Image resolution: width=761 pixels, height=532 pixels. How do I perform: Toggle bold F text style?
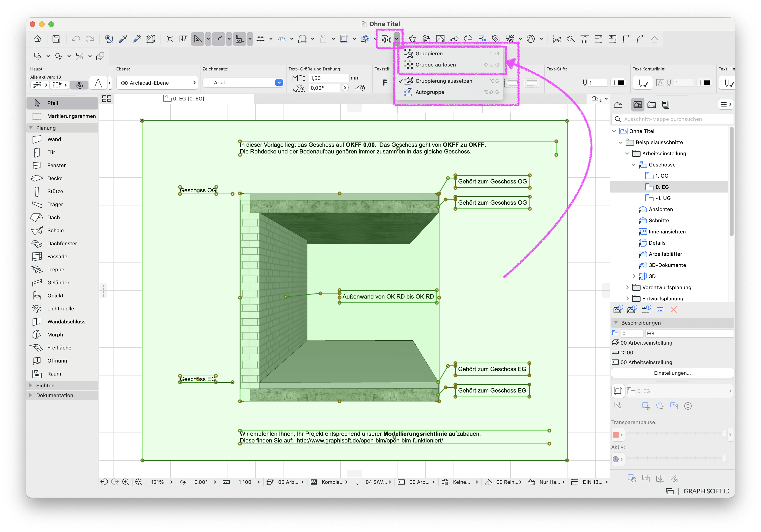385,83
